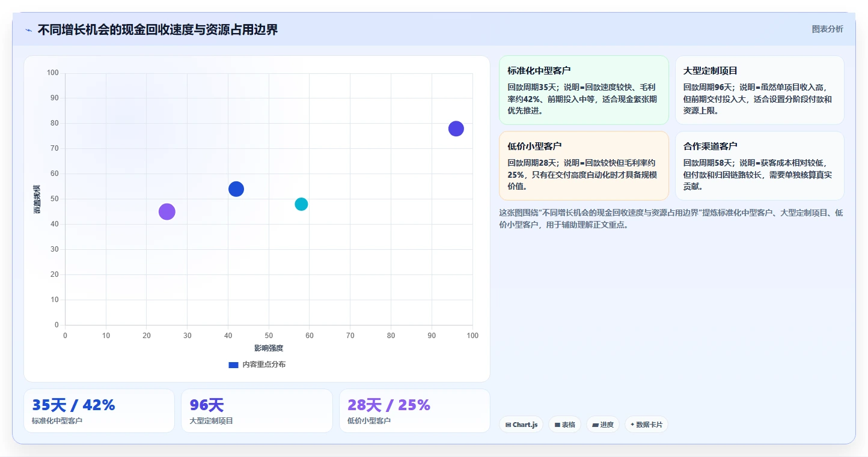This screenshot has height=457, width=868.
Task: Select the cyan bubble at impact 58
Action: point(301,204)
